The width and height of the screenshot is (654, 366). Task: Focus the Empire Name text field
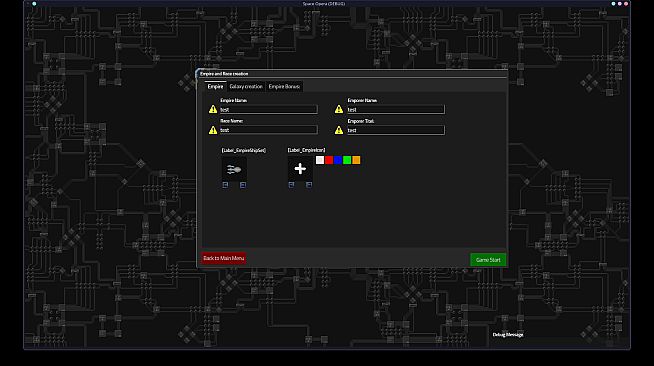pyautogui.click(x=269, y=110)
